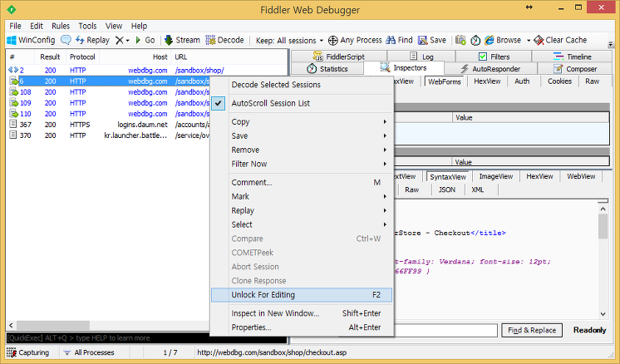This screenshot has width=620, height=364.
Task: Open the Edit menu
Action: tap(37, 26)
